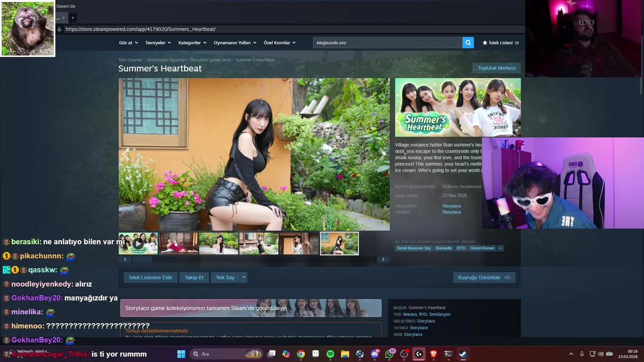Open new browser tab with plus button
This screenshot has width=644, height=362.
(x=72, y=18)
